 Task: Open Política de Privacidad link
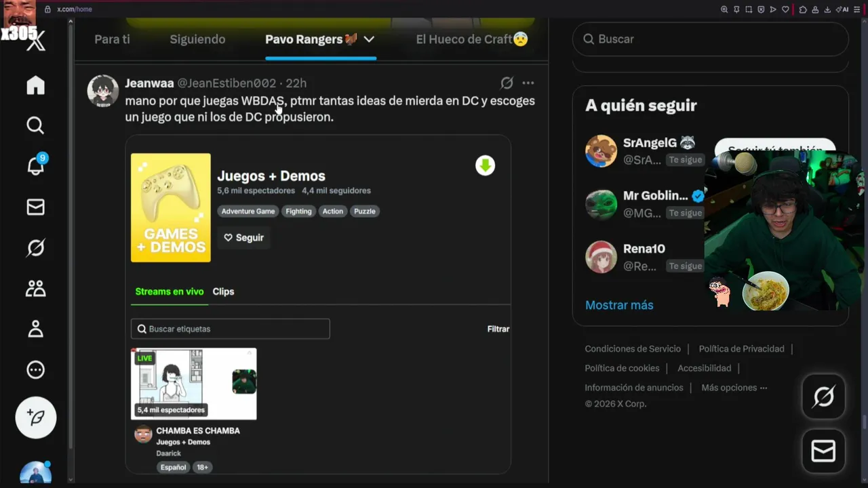pos(741,348)
